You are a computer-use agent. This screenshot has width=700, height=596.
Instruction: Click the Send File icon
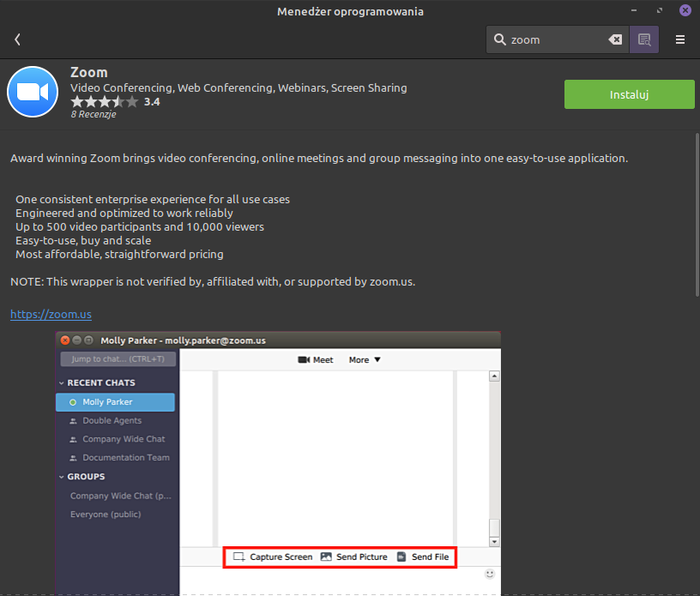[401, 557]
